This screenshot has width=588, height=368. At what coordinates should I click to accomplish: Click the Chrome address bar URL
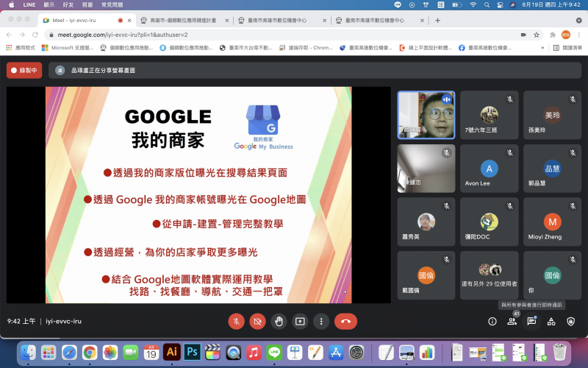click(123, 35)
